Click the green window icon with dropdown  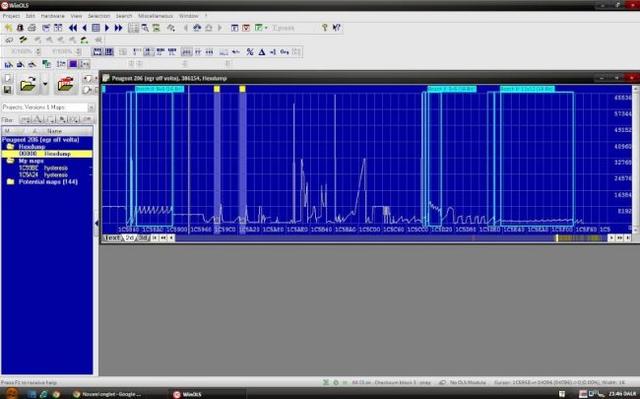pyautogui.click(x=260, y=28)
